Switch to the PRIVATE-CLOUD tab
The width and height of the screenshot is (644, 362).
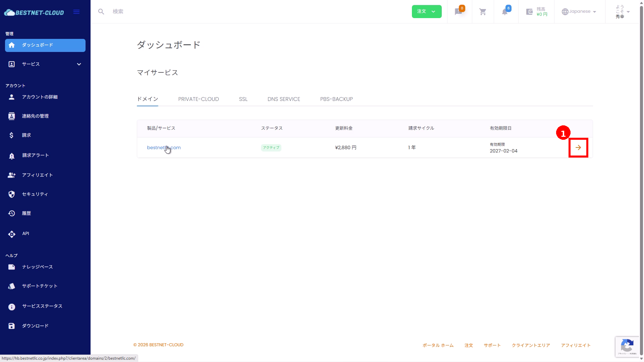pos(198,99)
